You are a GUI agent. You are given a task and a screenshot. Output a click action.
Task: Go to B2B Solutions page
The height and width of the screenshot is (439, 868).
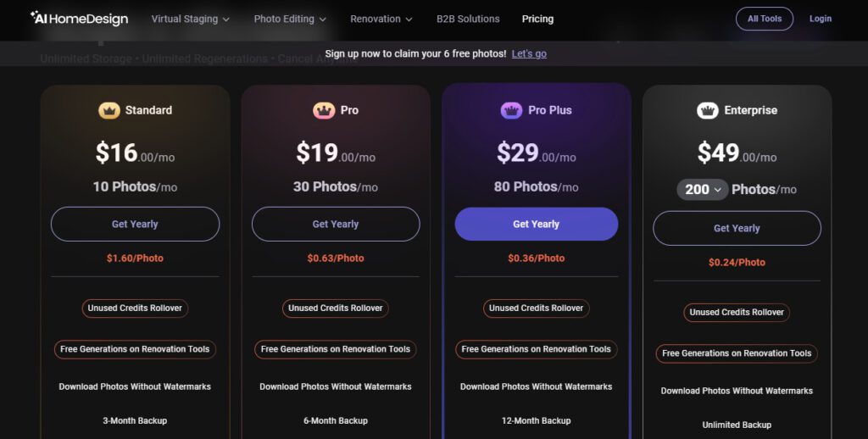click(468, 19)
